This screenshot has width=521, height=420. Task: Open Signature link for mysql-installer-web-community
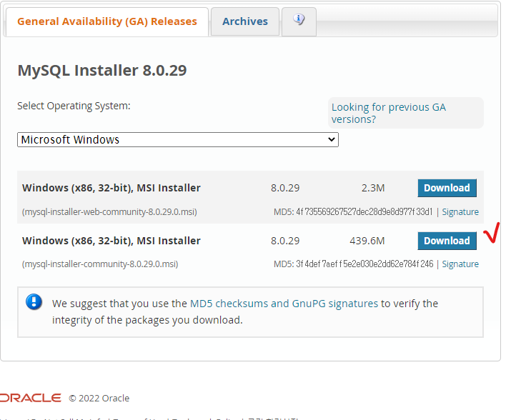460,212
